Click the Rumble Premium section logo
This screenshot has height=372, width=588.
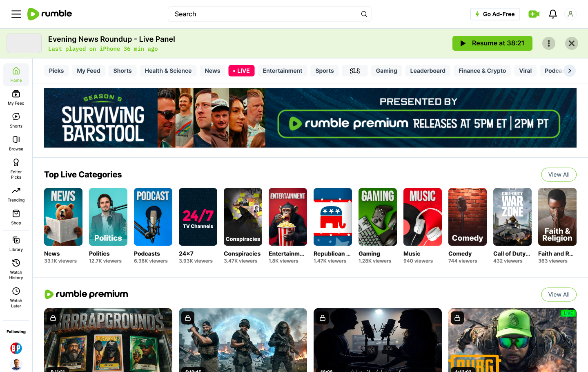(86, 294)
